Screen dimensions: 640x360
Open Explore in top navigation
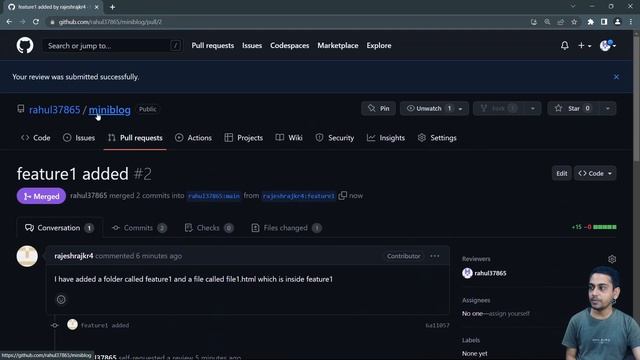coord(379,45)
